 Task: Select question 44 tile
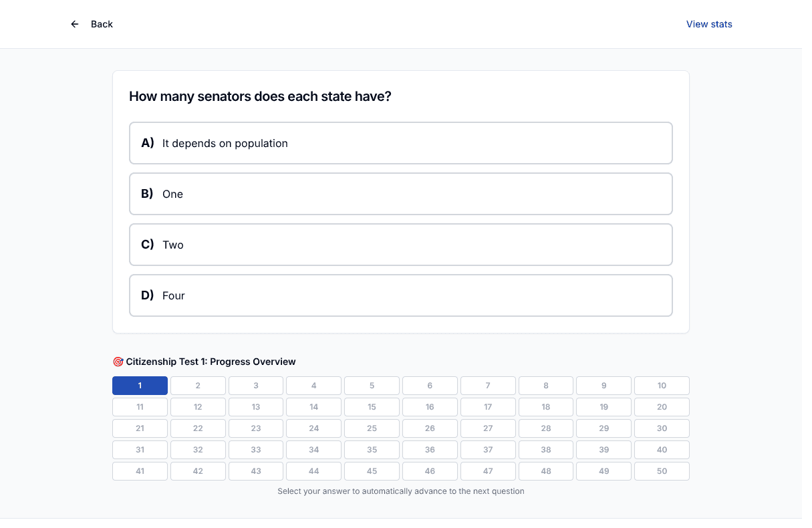coord(314,471)
